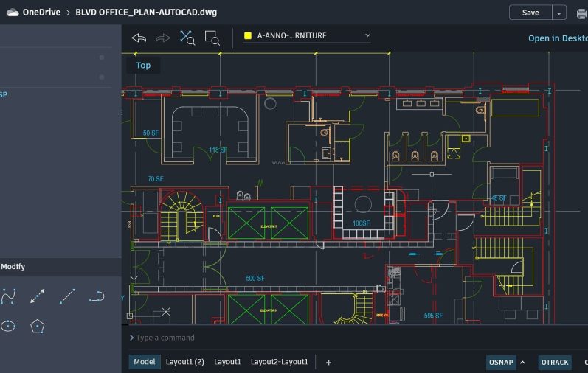Open the A-ANNO layer dropdown
Viewport: 588px width, 373px height.
[x=308, y=35]
